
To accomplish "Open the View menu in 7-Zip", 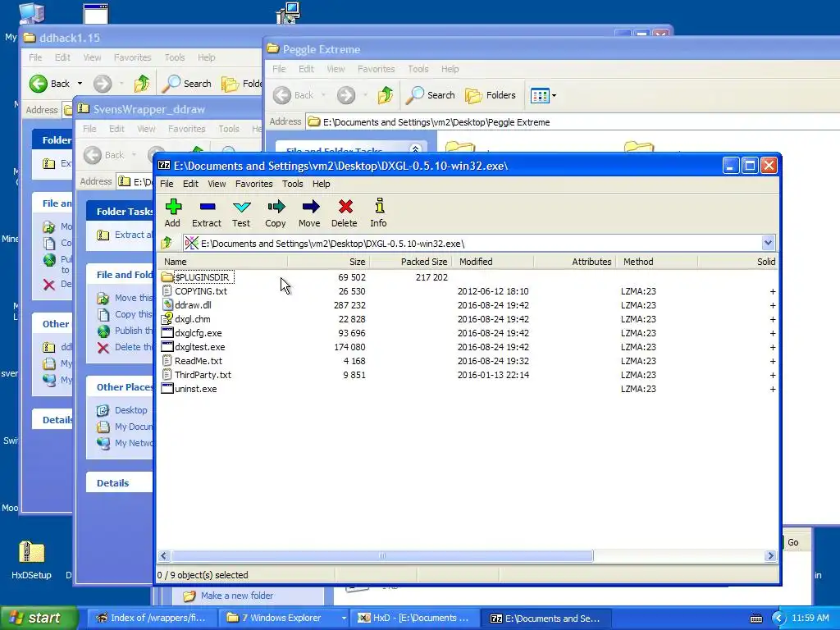I will [x=217, y=184].
